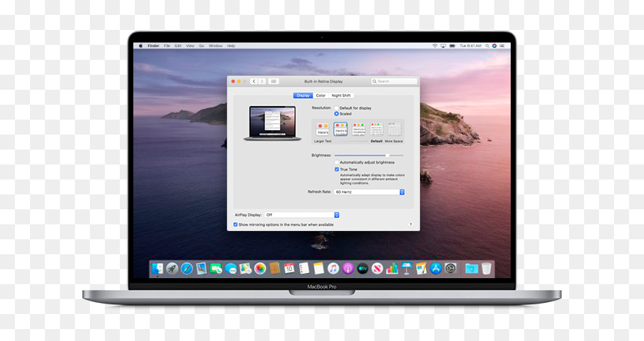Viewport: 644px width, 341px height.
Task: Open Notification Center from menu bar
Action: tap(502, 46)
